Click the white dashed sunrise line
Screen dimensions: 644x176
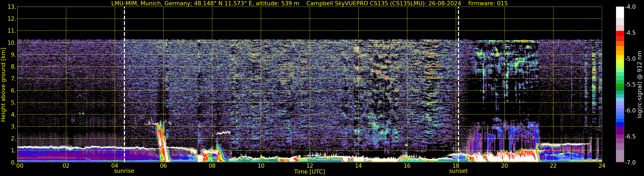(x=124, y=85)
